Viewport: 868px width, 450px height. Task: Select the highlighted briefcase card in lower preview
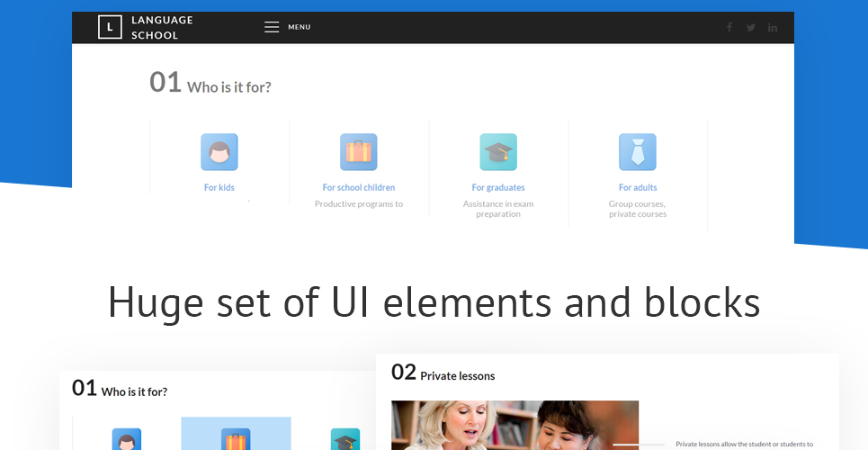tap(236, 434)
